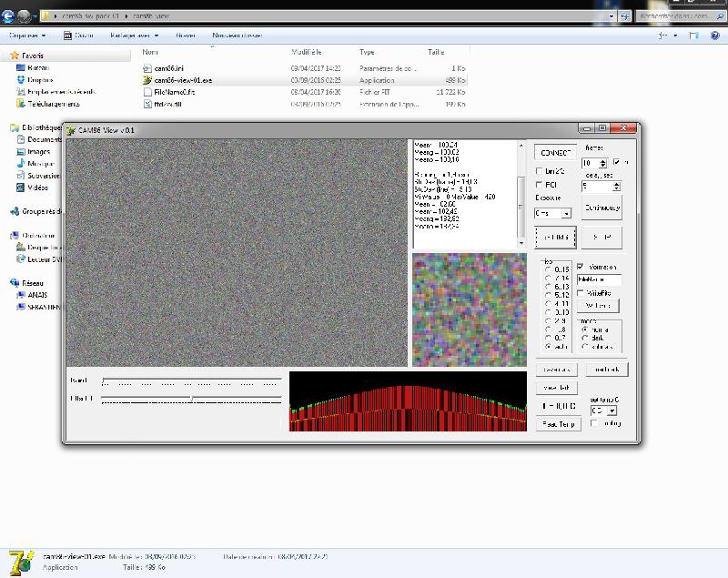Select the dark mode radio button
Screen dimensions: 728x578
[x=585, y=338]
